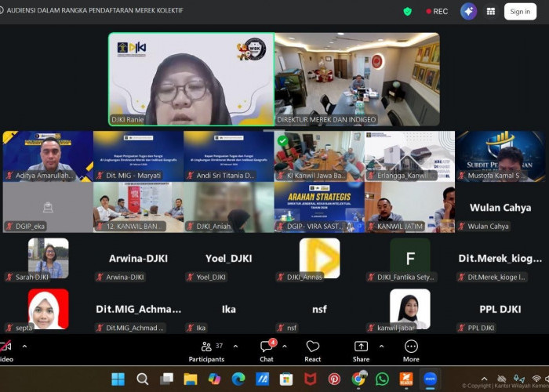549x392 pixels.
Task: Open Google Chrome from taskbar
Action: click(358, 379)
